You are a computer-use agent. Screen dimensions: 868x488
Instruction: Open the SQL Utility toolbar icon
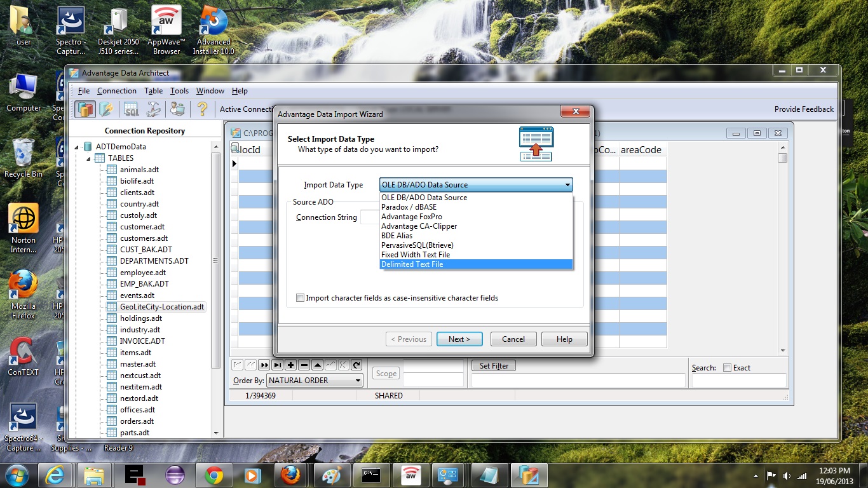click(x=131, y=109)
